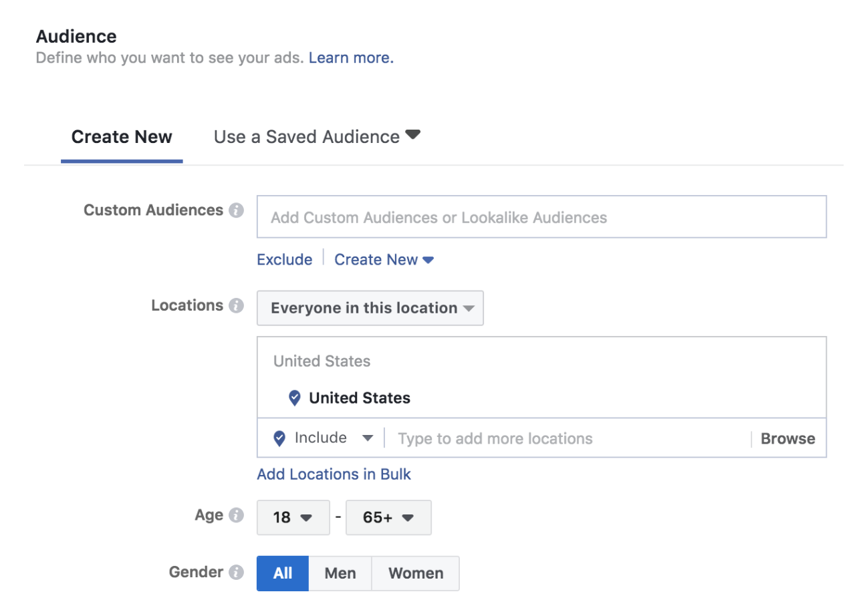Open the Everyone in this location dropdown

coord(370,308)
